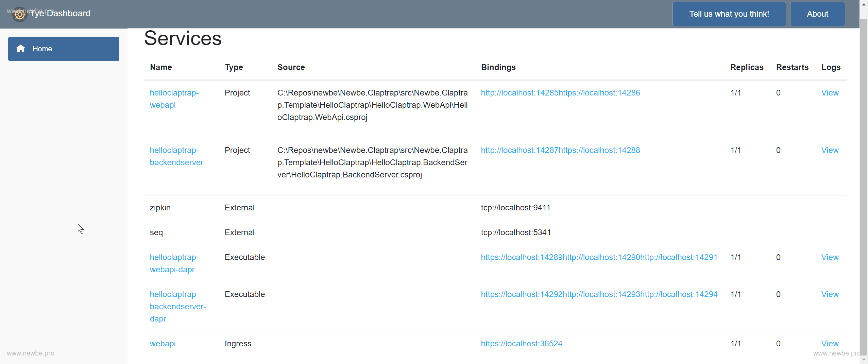Open the helloclaptrap-backendserver service details
Viewport: 868px width, 364px height.
pyautogui.click(x=176, y=156)
